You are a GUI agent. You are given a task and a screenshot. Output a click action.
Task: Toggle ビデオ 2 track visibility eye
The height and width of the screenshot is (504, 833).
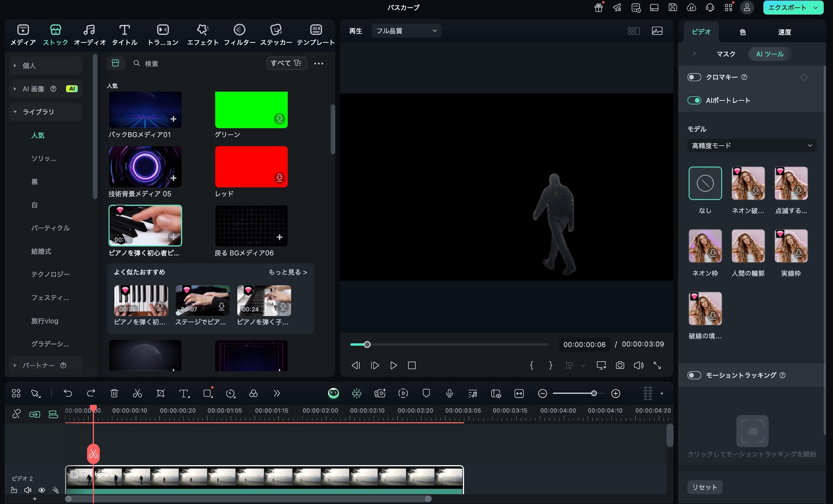point(42,490)
